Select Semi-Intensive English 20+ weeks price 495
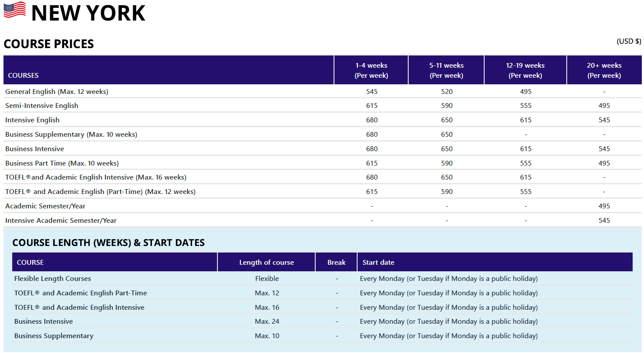The image size is (644, 353). 604,105
